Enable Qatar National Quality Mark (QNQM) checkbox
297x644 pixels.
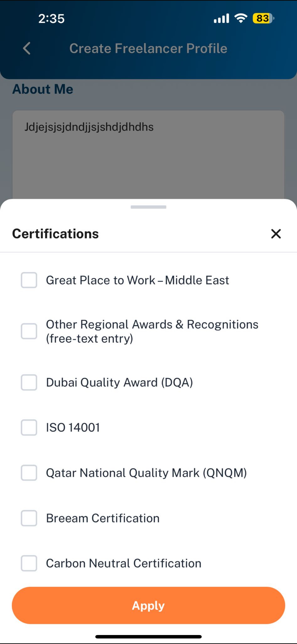[x=29, y=473]
